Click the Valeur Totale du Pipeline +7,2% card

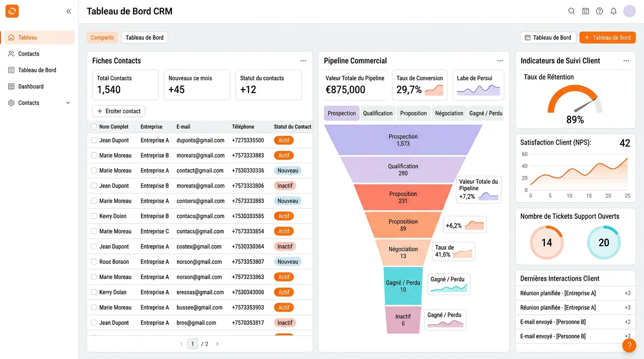(478, 189)
